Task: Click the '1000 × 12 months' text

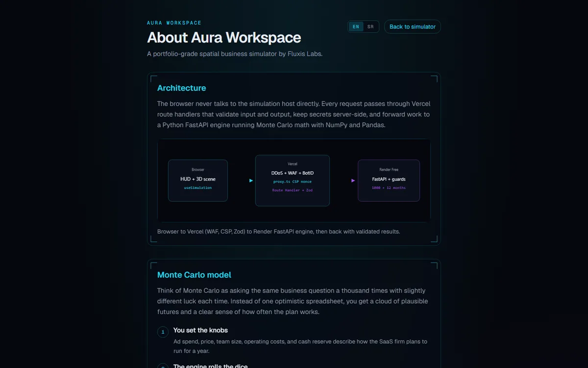Action: [x=389, y=188]
